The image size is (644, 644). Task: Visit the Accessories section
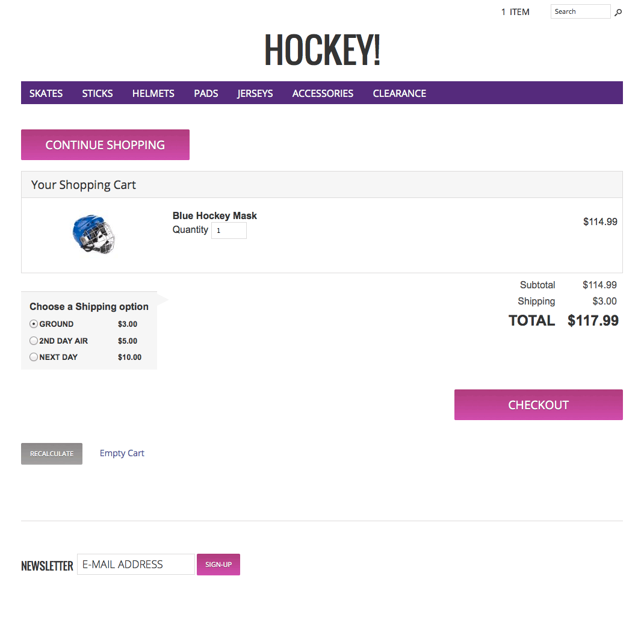(x=323, y=93)
